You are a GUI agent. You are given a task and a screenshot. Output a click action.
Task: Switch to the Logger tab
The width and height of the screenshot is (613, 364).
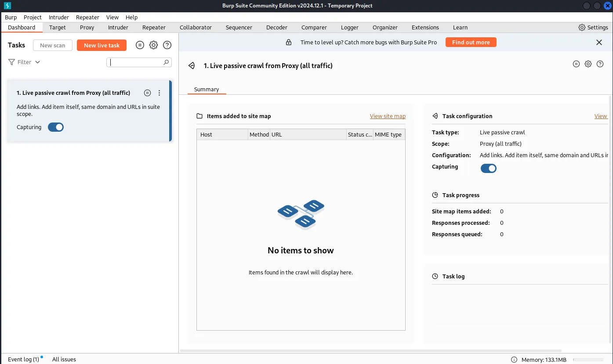(350, 27)
